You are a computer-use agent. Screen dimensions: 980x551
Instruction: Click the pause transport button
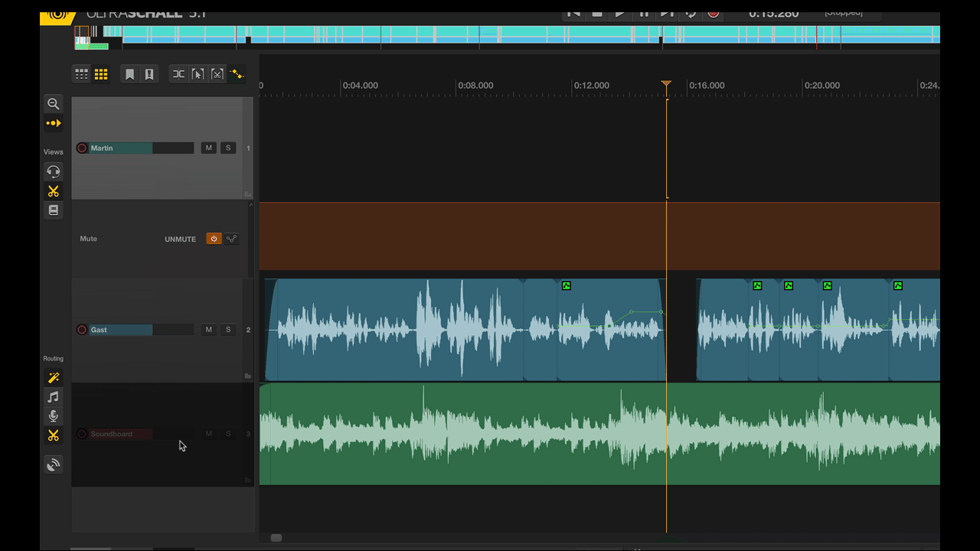click(x=644, y=13)
